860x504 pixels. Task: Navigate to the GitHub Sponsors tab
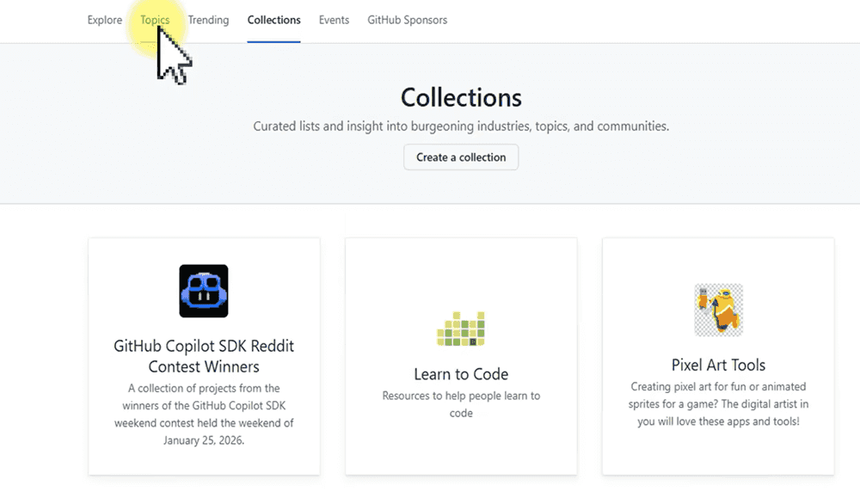(407, 20)
